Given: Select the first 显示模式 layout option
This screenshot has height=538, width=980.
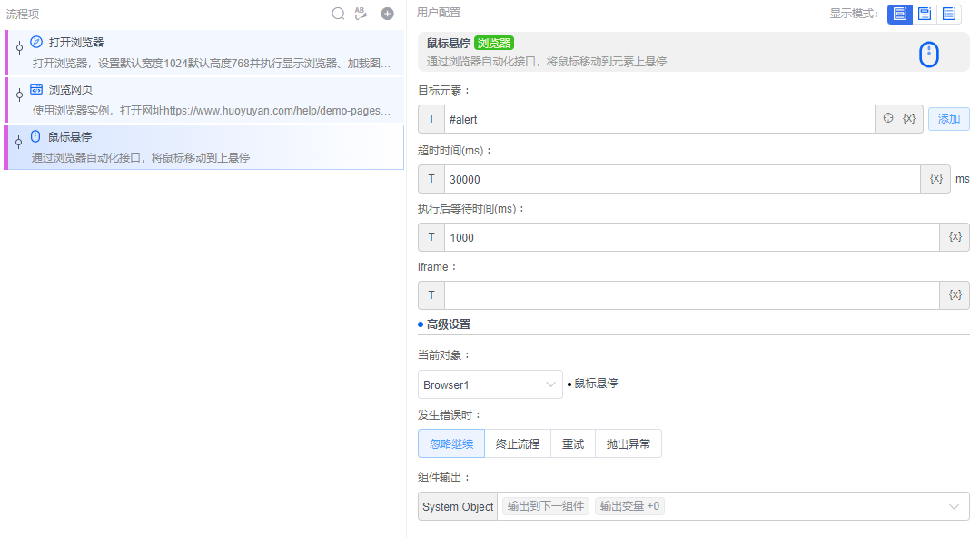Looking at the screenshot, I should click(x=900, y=14).
